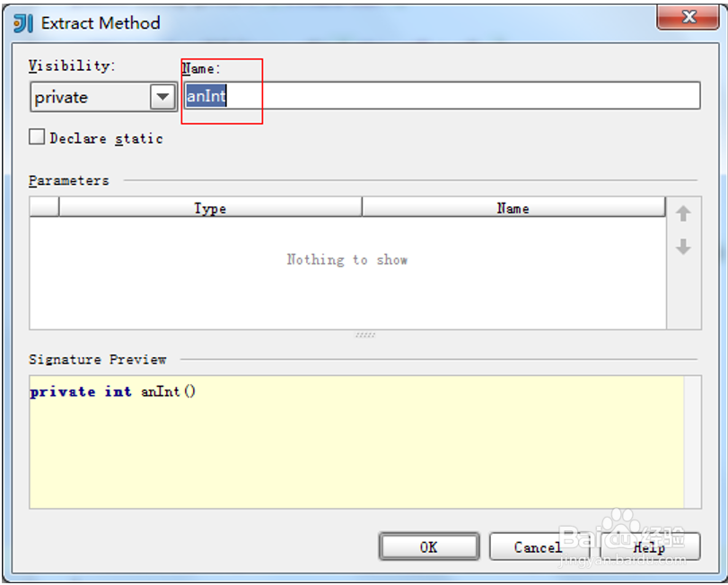
Task: Click the "Nothing to show" text
Action: tap(346, 259)
